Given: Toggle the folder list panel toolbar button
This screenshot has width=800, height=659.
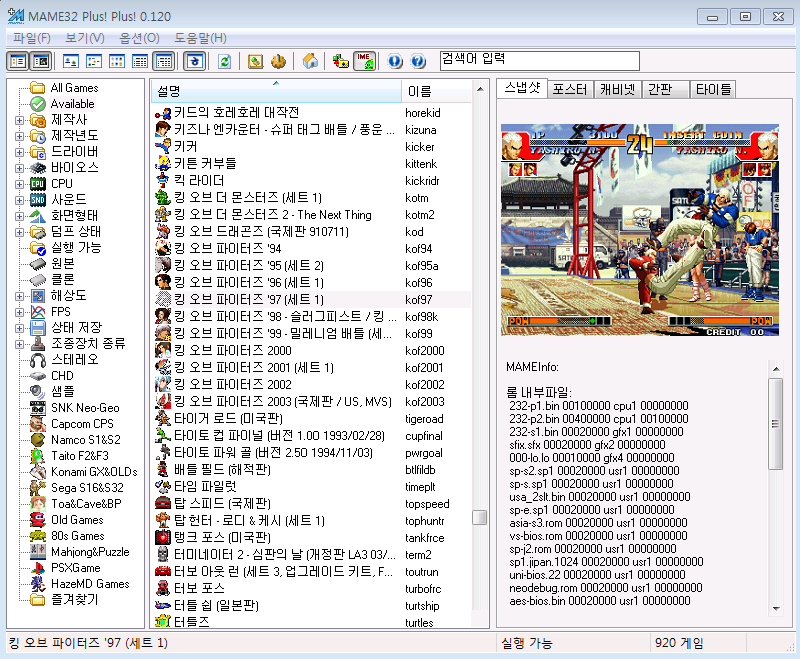Looking at the screenshot, I should 18,62.
